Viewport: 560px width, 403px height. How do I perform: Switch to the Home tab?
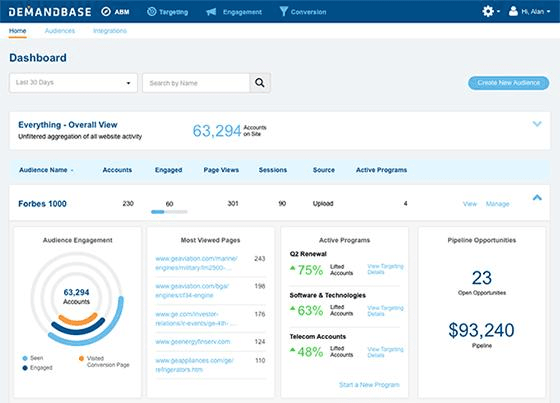18,31
